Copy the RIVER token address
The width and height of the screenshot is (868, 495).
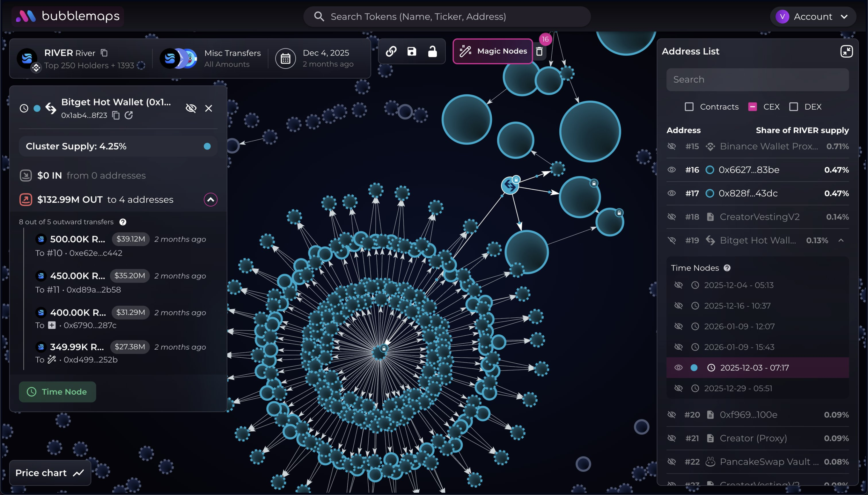pos(104,53)
